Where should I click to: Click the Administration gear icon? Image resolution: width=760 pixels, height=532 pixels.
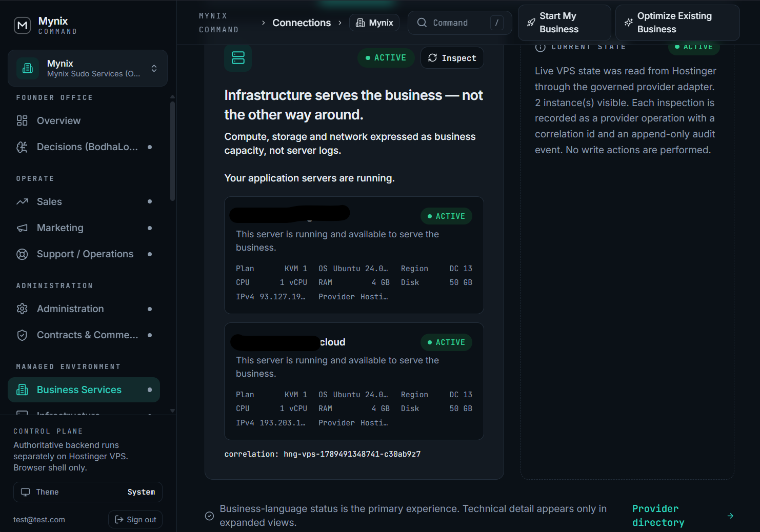point(22,309)
